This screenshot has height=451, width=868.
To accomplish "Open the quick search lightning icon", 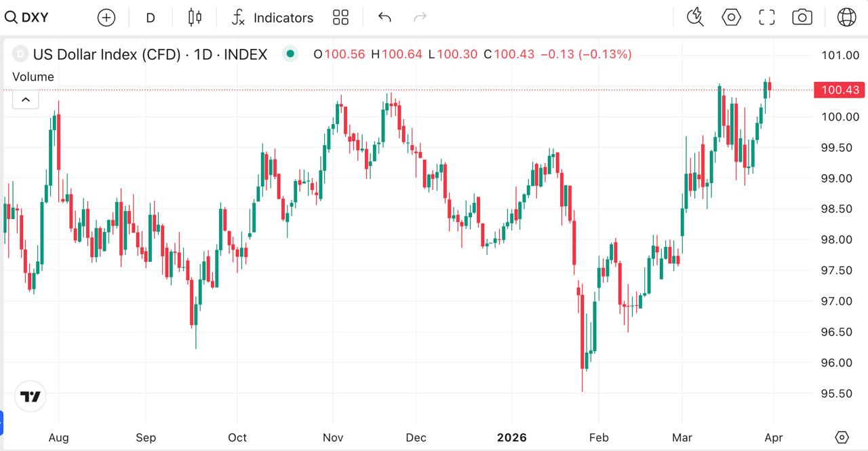I will pos(695,18).
